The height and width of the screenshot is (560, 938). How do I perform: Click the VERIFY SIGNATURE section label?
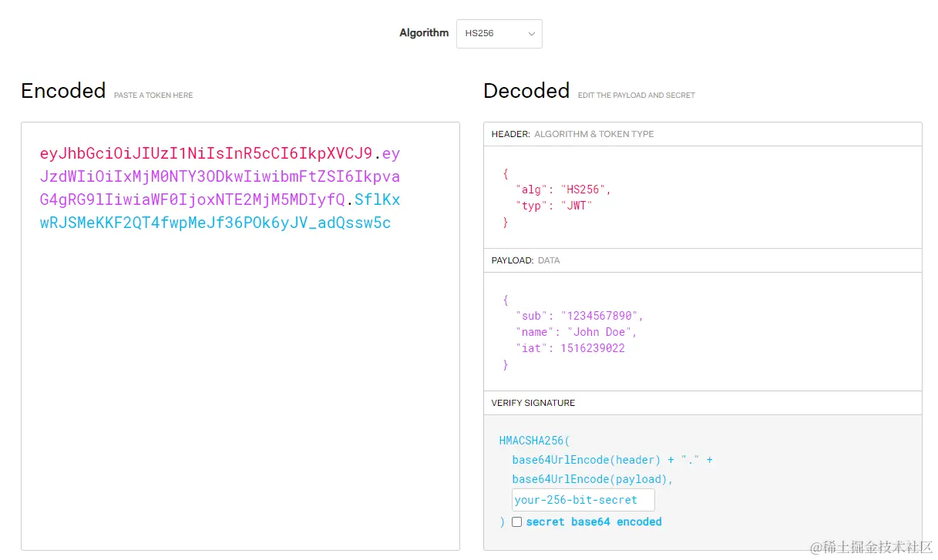coord(533,403)
